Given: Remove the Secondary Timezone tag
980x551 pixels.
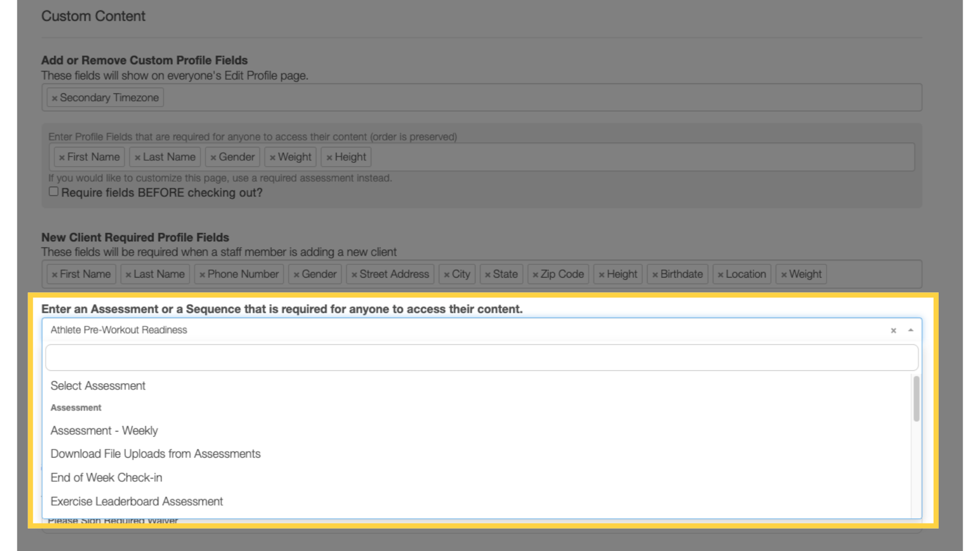Looking at the screenshot, I should (x=55, y=98).
